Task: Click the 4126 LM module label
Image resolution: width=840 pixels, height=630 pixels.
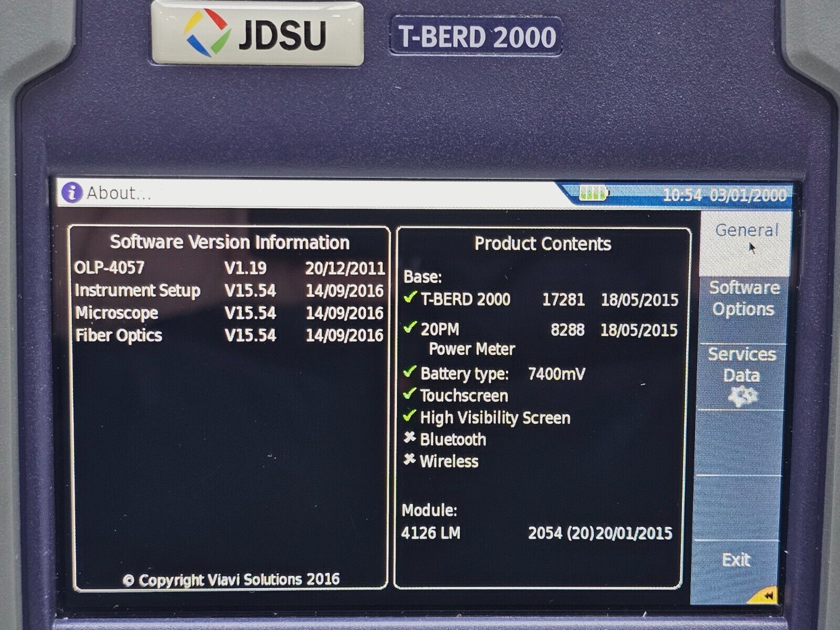Action: coord(430,533)
